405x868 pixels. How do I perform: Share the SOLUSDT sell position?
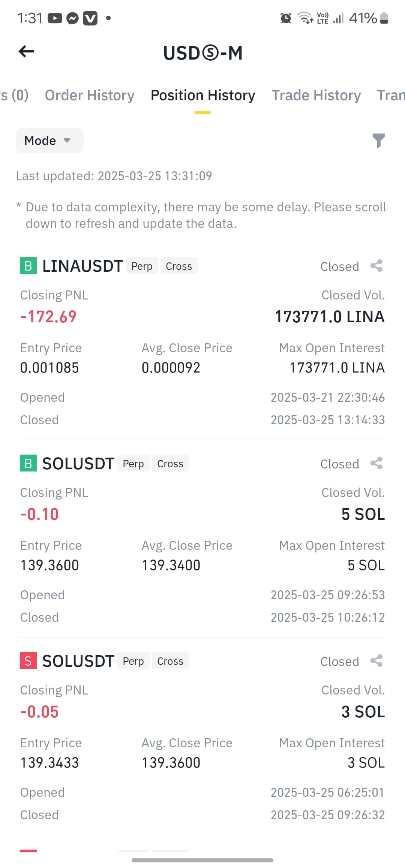pos(376,661)
